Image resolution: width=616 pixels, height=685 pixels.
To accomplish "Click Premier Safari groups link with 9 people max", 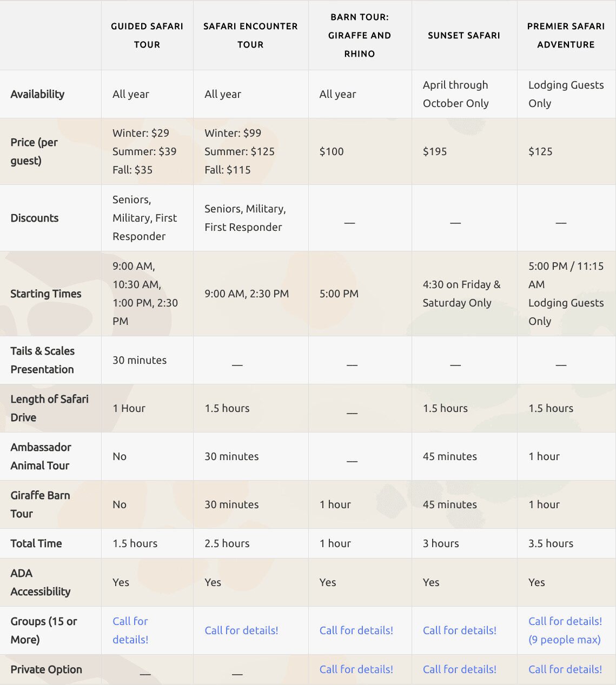I will (565, 630).
